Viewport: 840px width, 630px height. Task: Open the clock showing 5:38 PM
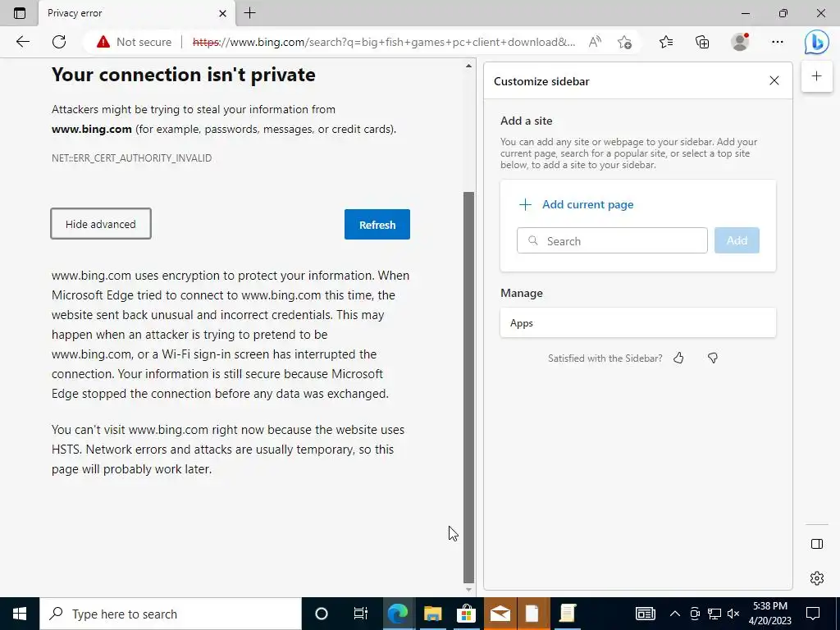tap(769, 614)
